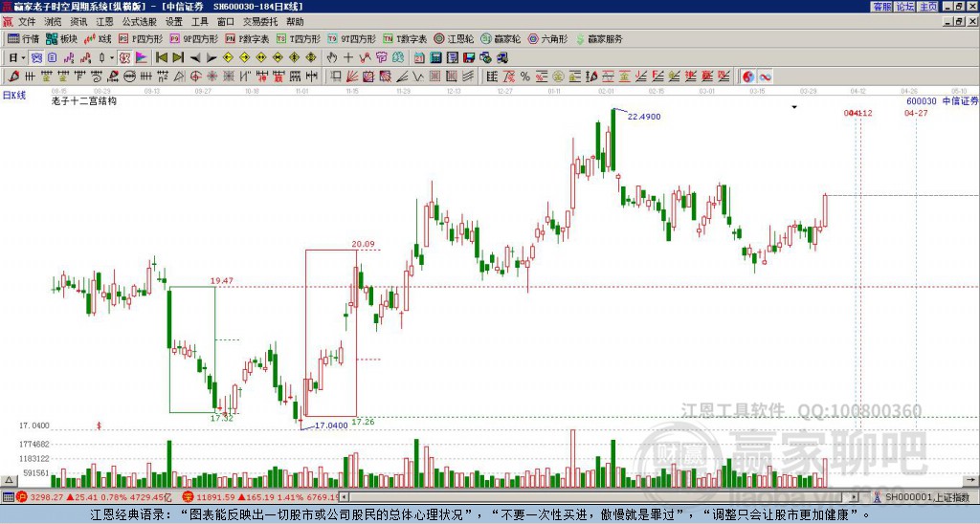Open the P数字表 tool
Screen dimensions: 980x524
tap(248, 38)
